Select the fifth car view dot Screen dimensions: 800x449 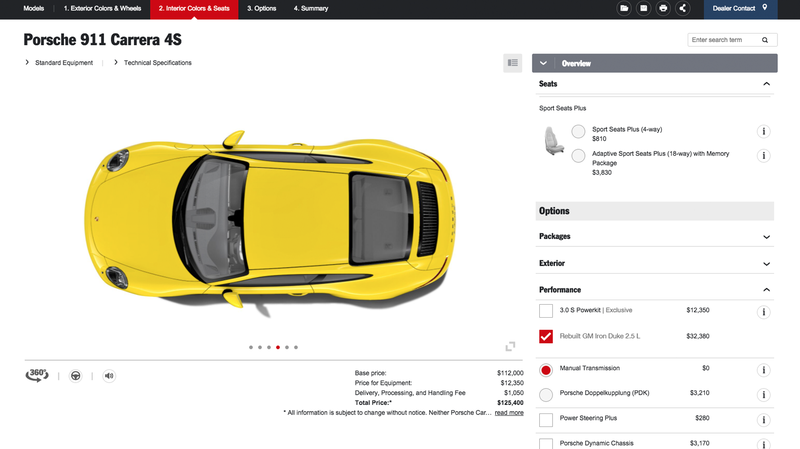point(287,347)
